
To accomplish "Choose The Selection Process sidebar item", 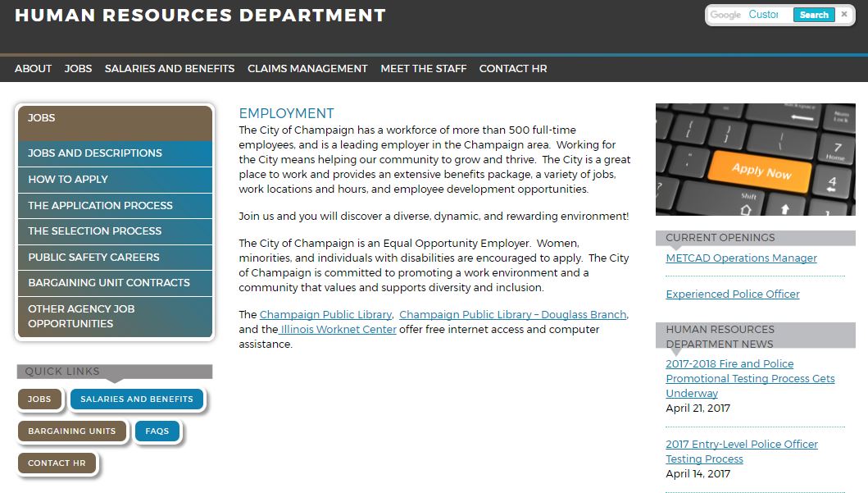I will 95,231.
